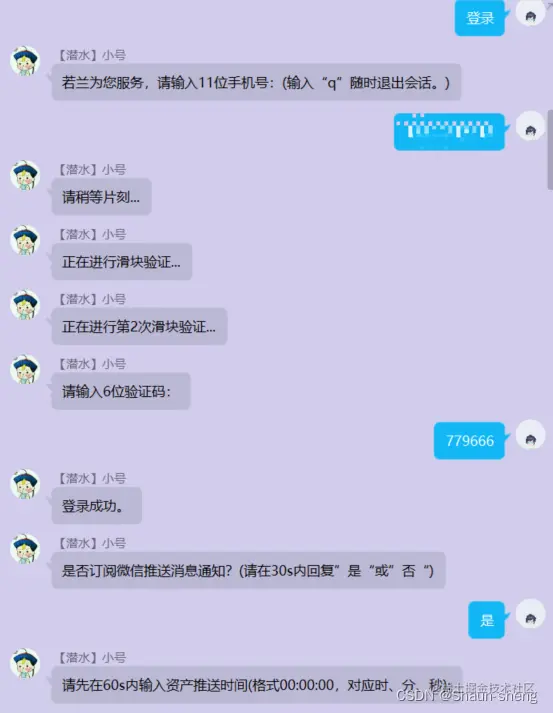Click the 779666 verification code bubble
Image resolution: width=553 pixels, height=713 pixels.
pos(469,441)
